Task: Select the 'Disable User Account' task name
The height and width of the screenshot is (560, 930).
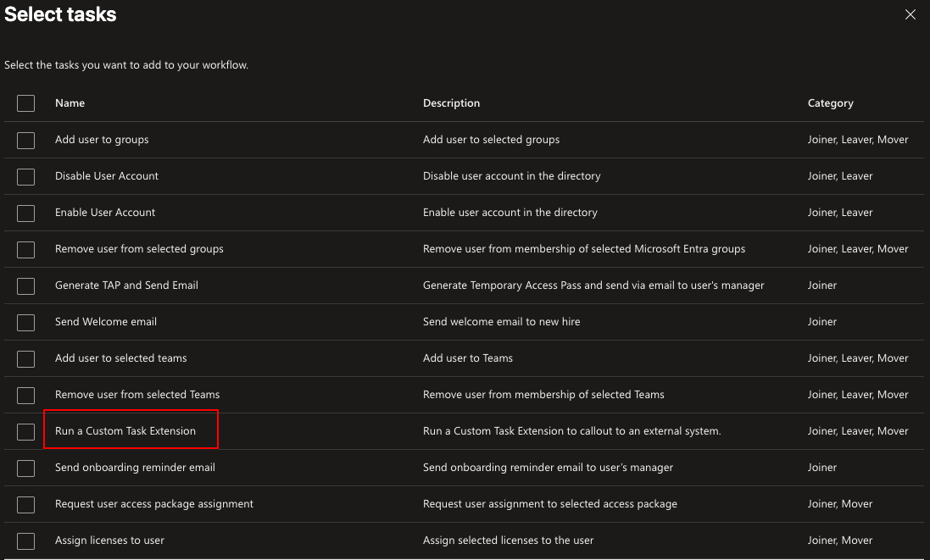Action: [107, 176]
